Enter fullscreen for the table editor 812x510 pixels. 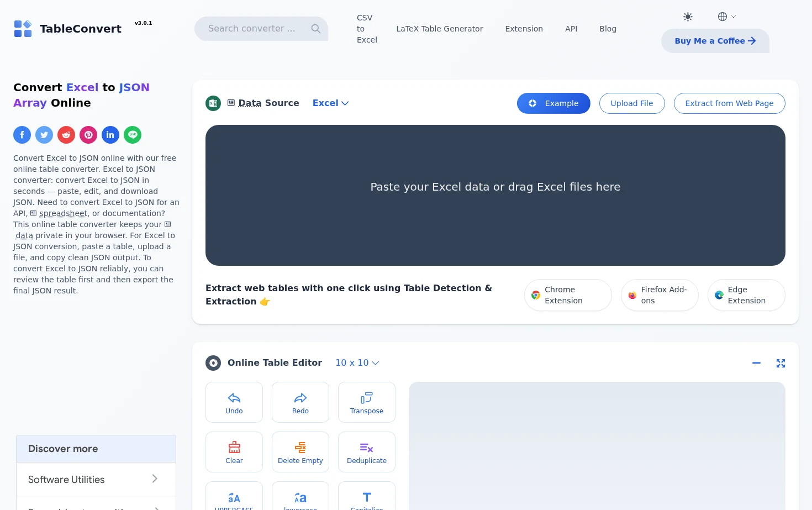[x=781, y=363]
